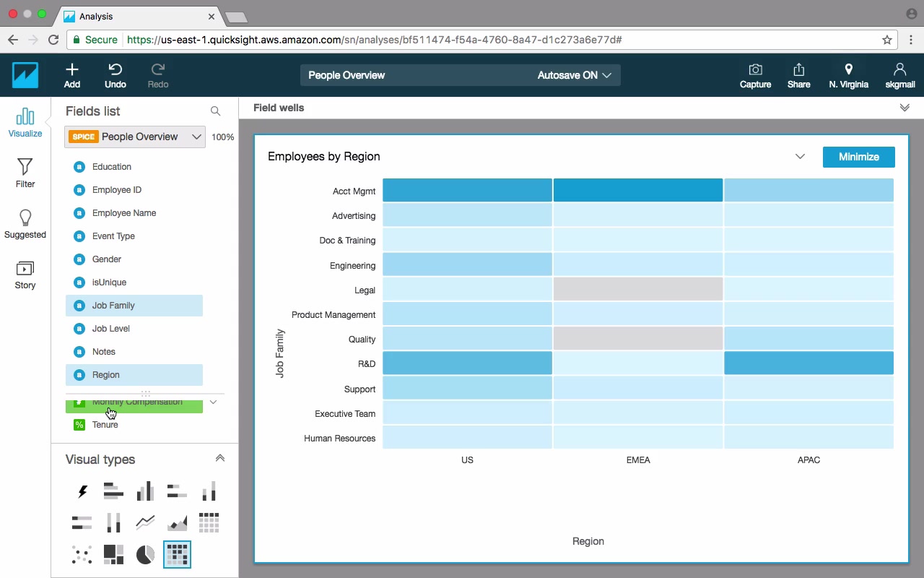Select the horizontal stacked 100% bar chart
This screenshot has width=924, height=578.
(82, 522)
